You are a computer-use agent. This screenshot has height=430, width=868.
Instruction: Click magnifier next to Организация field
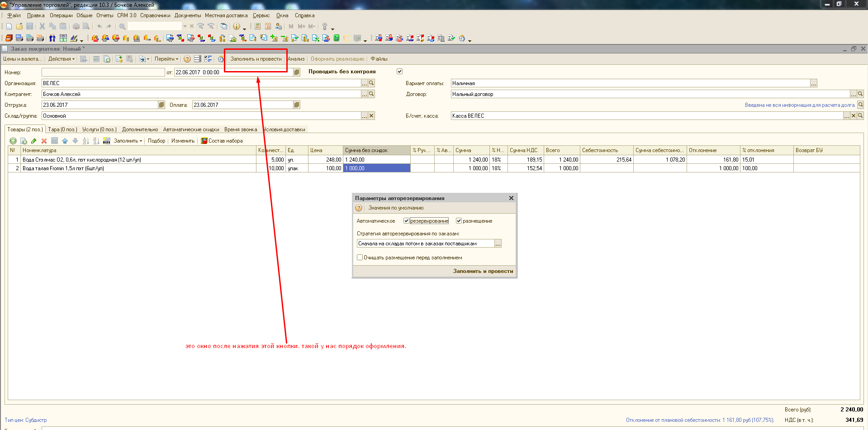click(371, 83)
